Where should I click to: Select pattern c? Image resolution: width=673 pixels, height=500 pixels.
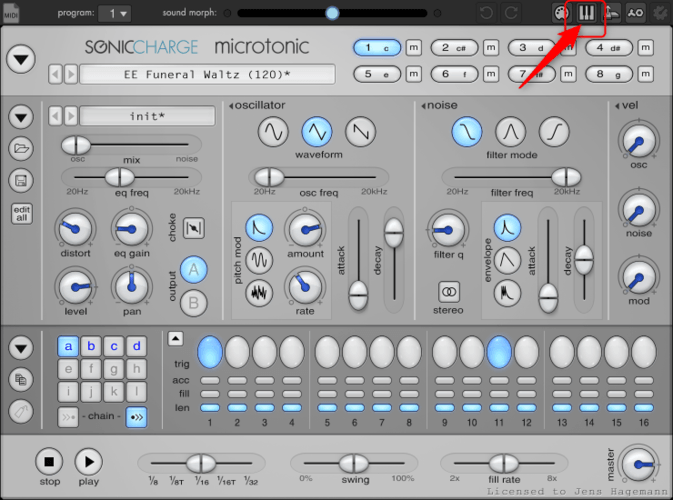click(x=114, y=346)
